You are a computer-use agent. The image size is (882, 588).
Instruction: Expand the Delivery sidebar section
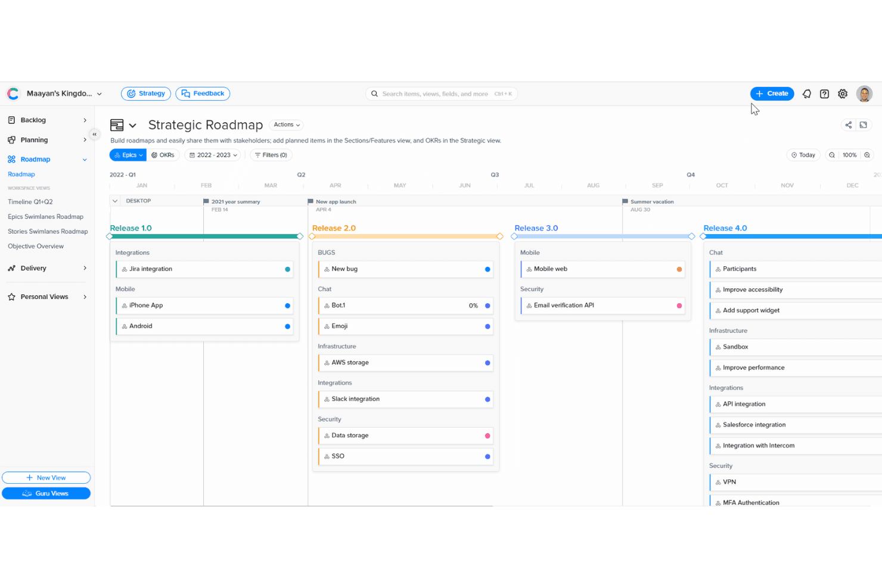(85, 268)
